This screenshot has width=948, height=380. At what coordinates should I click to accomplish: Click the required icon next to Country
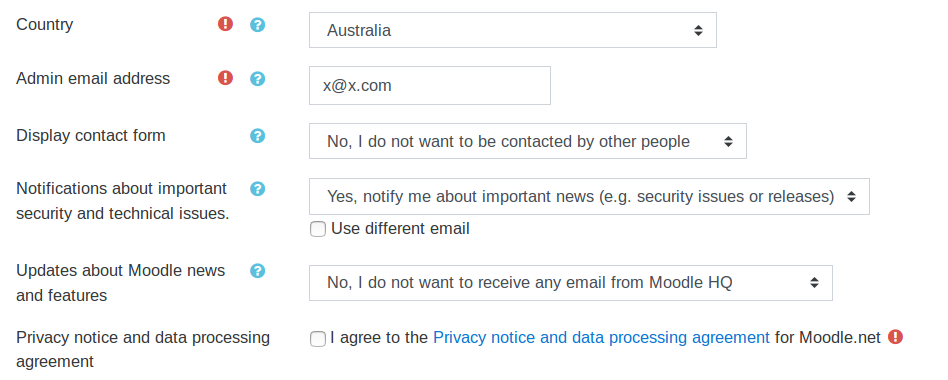[226, 24]
